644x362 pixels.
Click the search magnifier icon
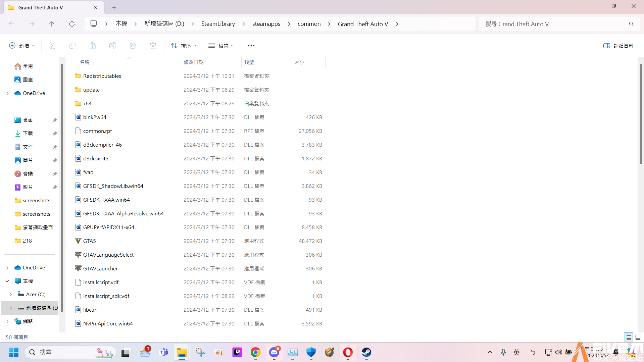point(631,24)
